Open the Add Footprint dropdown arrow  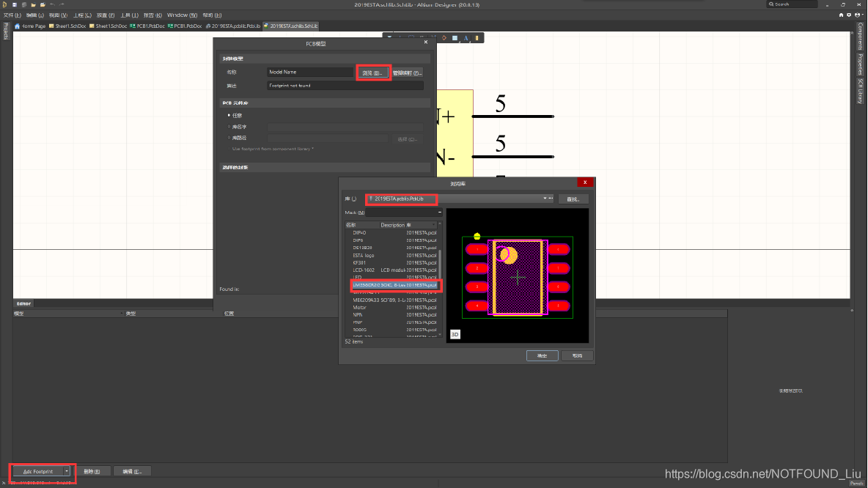[x=67, y=471]
